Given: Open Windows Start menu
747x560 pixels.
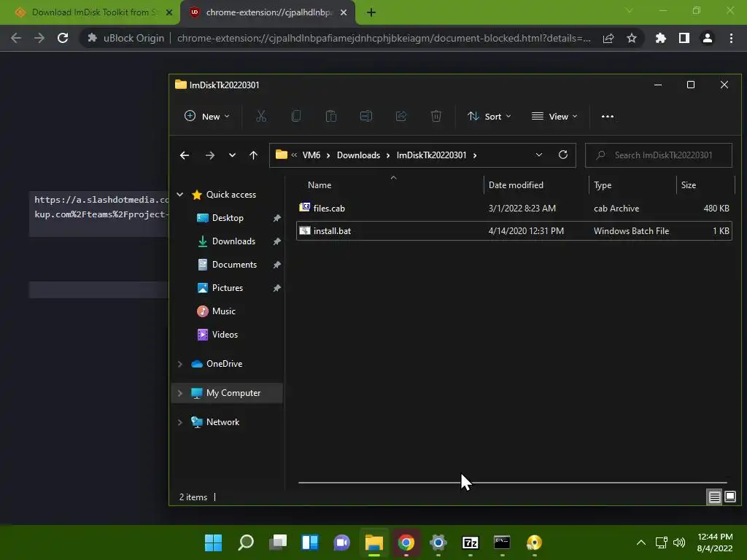Looking at the screenshot, I should [x=214, y=542].
